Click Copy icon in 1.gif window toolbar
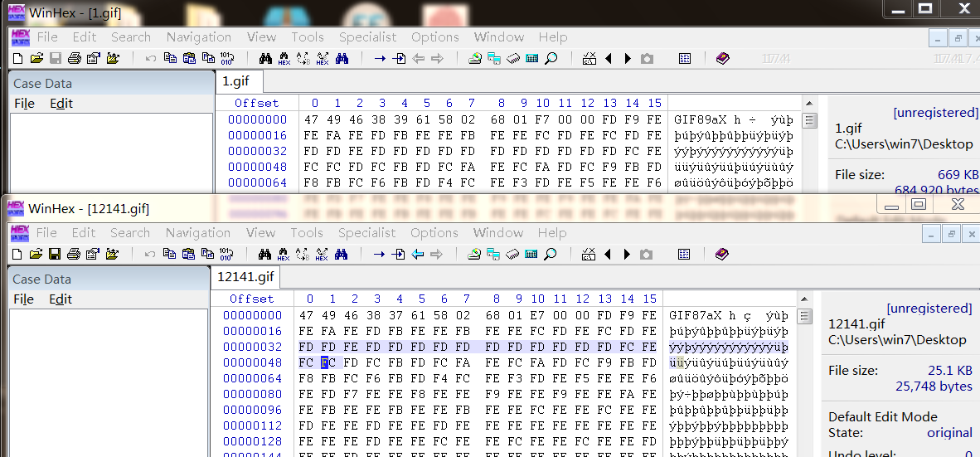This screenshot has width=980, height=457. tap(170, 58)
